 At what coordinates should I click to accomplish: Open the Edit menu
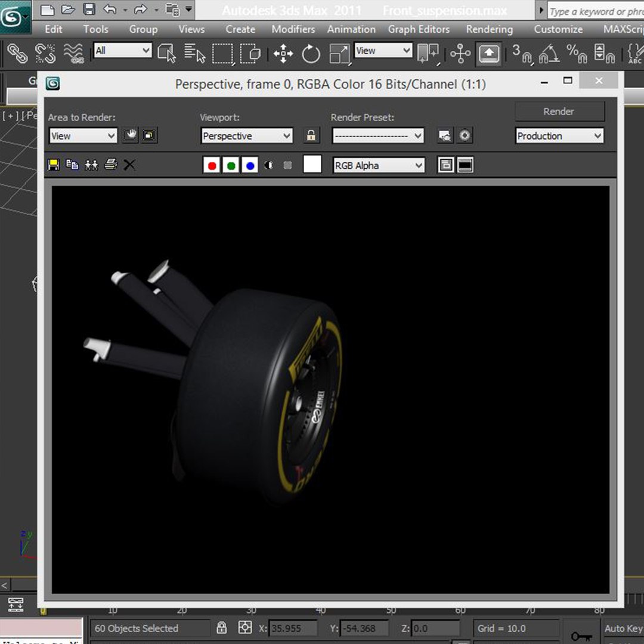pos(54,29)
